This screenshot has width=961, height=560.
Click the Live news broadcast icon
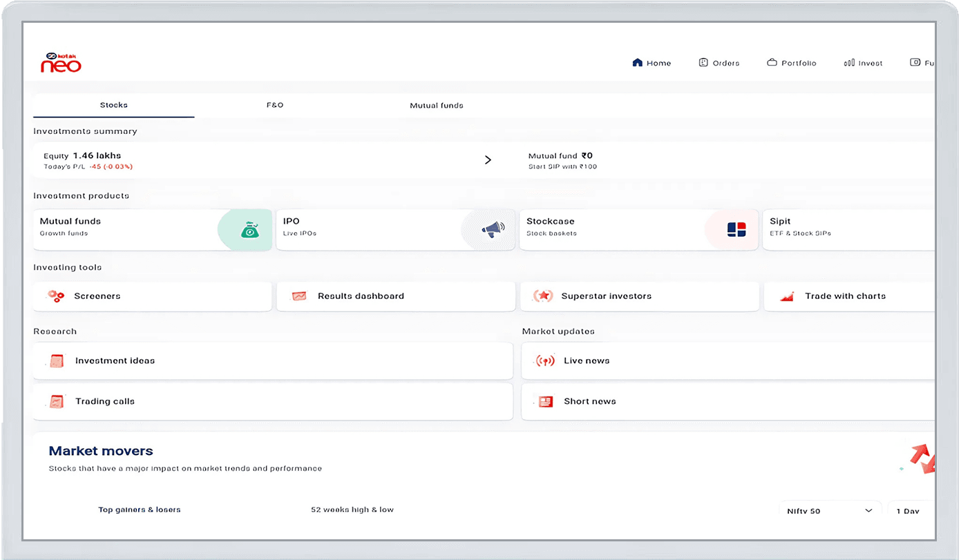[x=545, y=361]
